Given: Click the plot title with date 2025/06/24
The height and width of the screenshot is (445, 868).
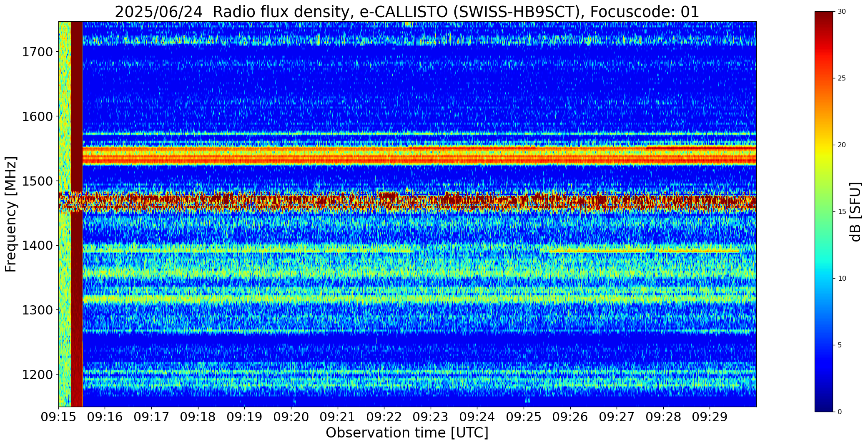Looking at the screenshot, I should 407,12.
